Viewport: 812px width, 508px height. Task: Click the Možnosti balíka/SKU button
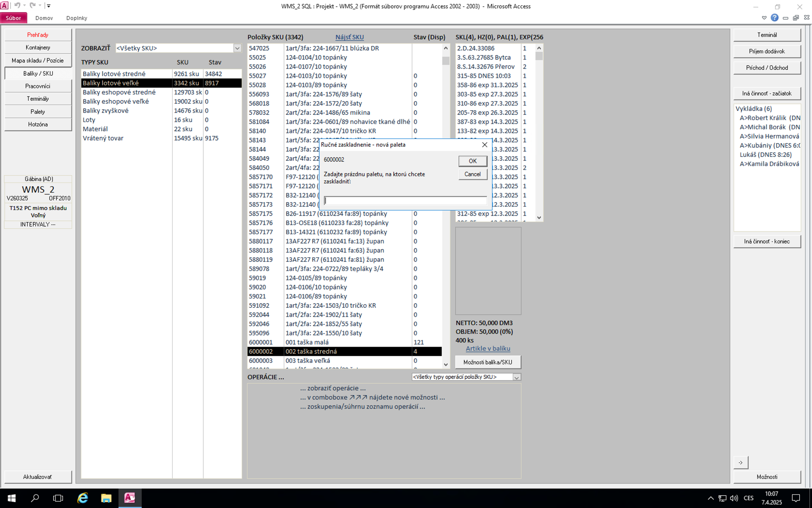click(488, 362)
